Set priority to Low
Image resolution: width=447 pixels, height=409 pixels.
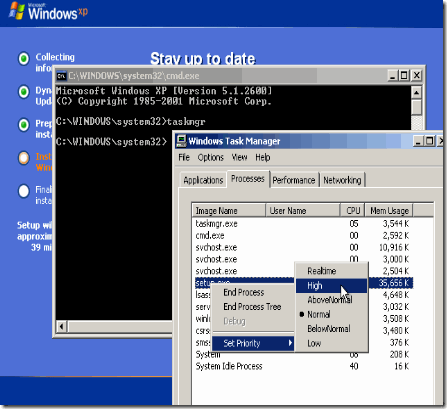tap(332, 343)
